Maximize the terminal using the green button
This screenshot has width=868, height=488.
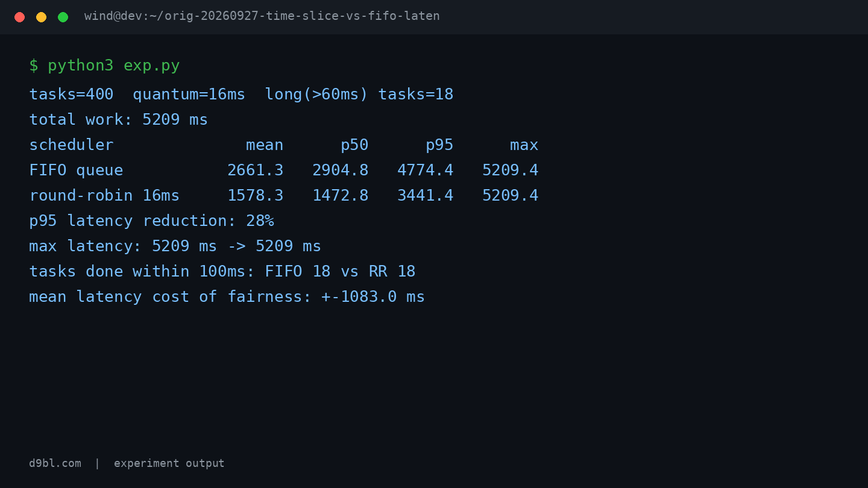tap(63, 17)
